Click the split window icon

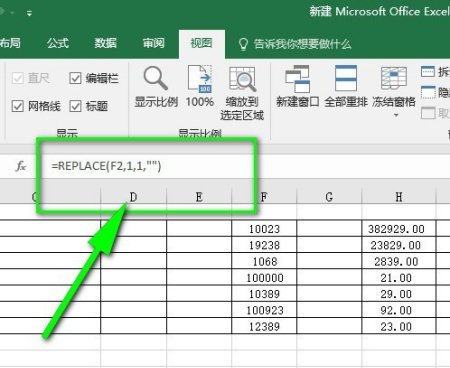(x=428, y=71)
